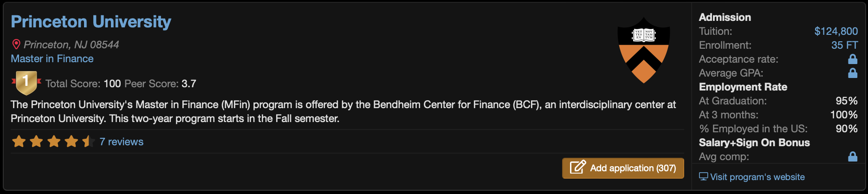Click the Total Score 100 value
The width and height of the screenshot is (868, 194).
(112, 84)
